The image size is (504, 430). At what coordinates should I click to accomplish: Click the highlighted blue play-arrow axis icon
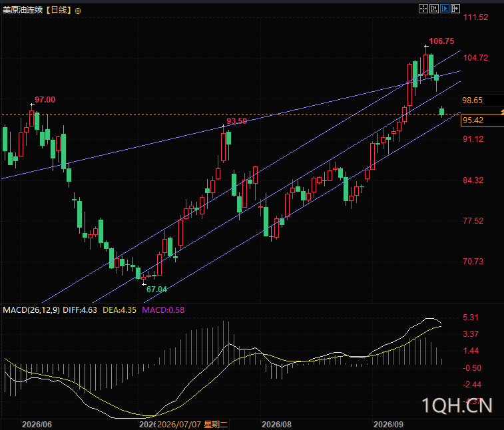tap(445, 9)
